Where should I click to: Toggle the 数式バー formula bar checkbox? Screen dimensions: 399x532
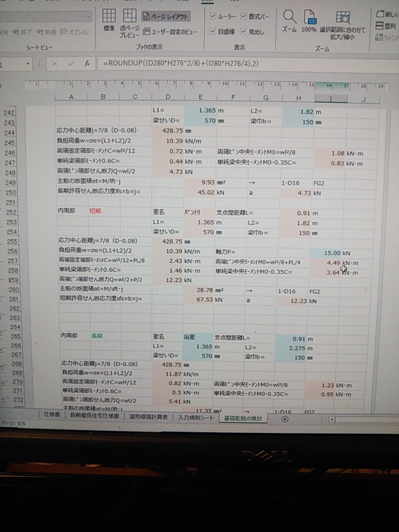click(244, 17)
